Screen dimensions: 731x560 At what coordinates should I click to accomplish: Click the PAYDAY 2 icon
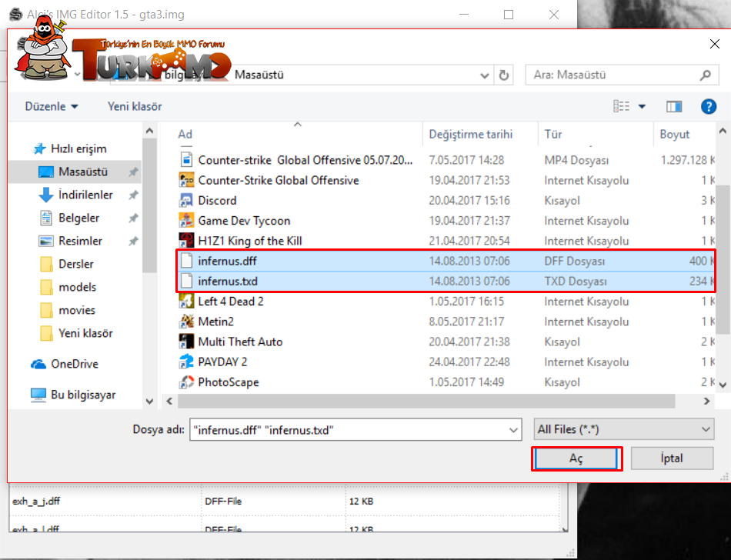(186, 362)
